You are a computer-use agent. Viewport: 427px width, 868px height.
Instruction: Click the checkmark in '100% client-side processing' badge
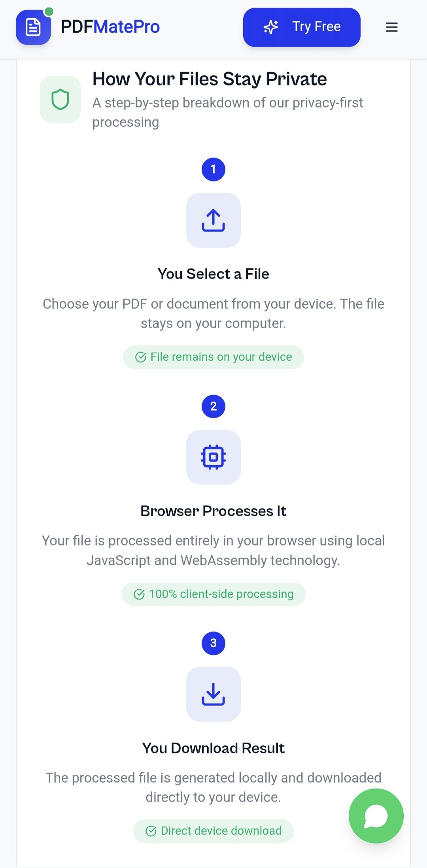point(139,594)
